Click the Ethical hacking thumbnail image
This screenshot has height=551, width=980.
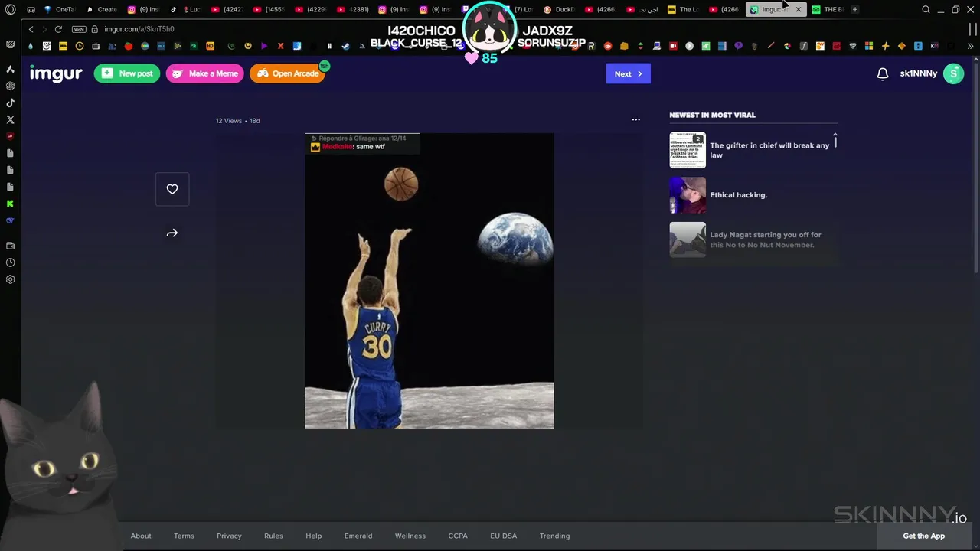[688, 195]
